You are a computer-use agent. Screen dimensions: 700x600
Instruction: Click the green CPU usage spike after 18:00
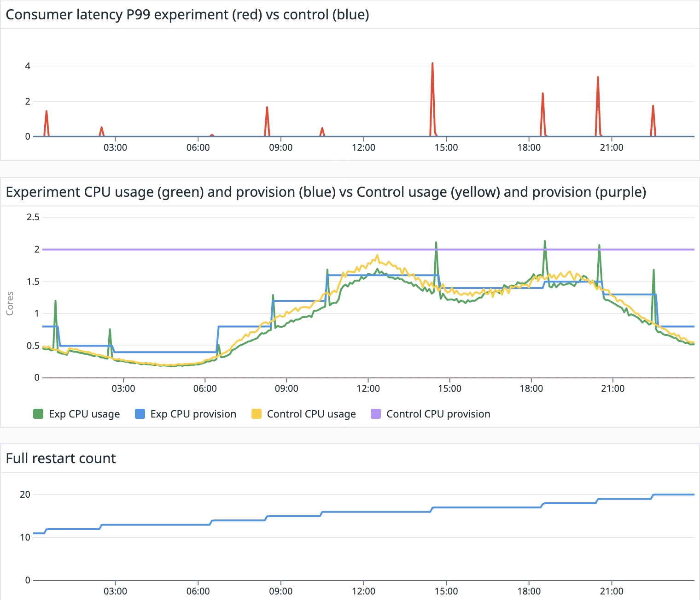point(545,242)
